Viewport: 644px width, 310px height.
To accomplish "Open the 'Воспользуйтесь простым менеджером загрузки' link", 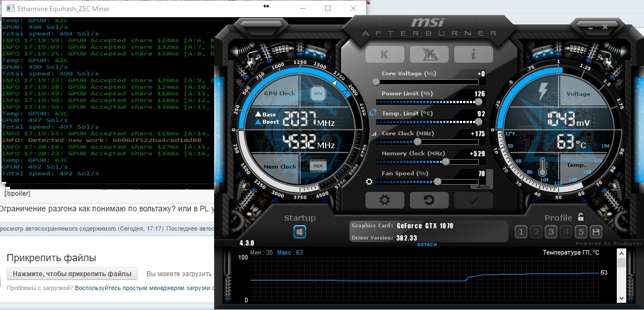I will coord(144,288).
